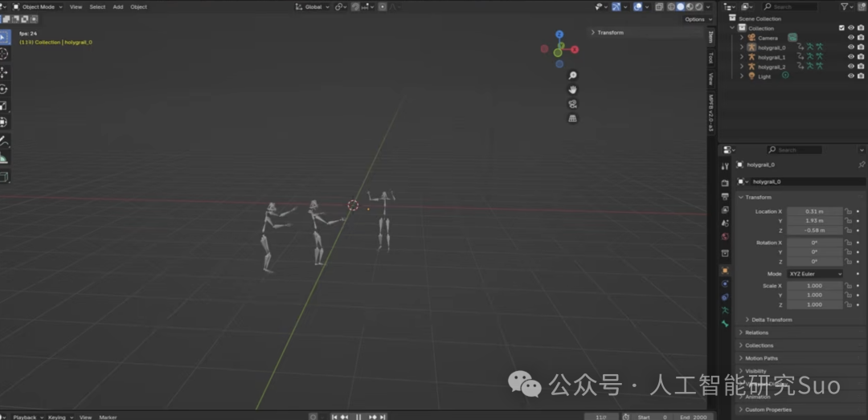868x420 pixels.
Task: Click the Camera data icon in outliner
Action: coord(792,38)
